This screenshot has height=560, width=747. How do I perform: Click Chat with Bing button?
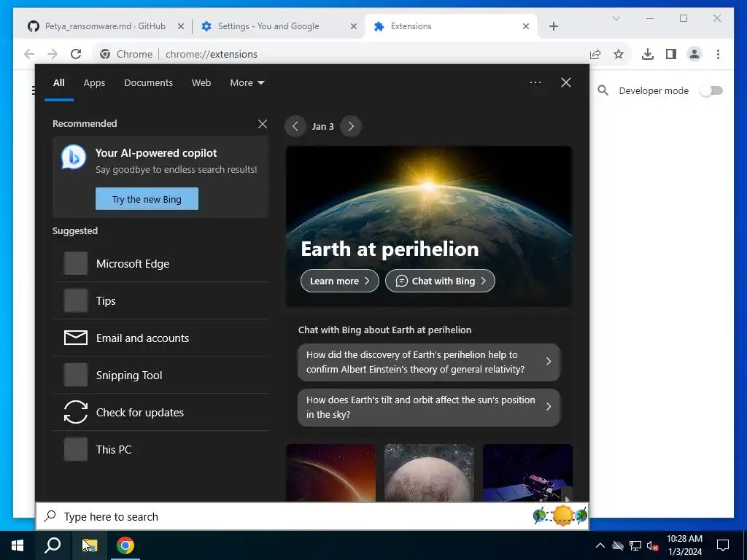click(440, 281)
